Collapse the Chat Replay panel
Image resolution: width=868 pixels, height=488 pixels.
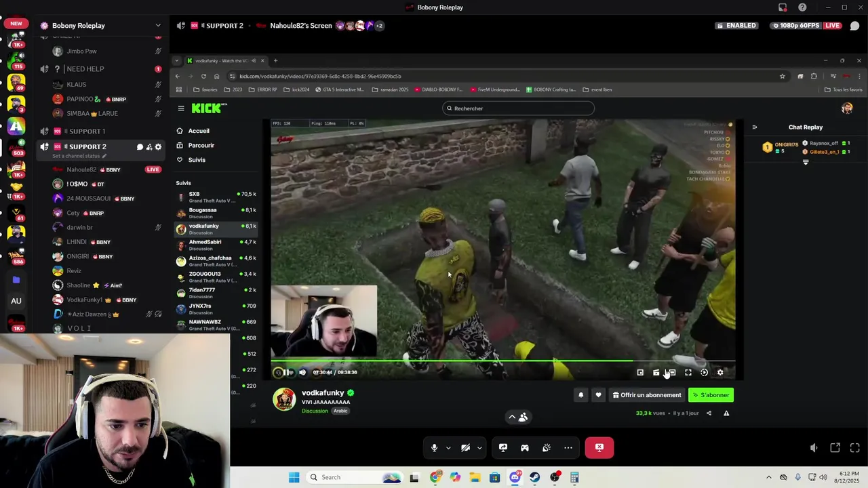click(x=754, y=127)
